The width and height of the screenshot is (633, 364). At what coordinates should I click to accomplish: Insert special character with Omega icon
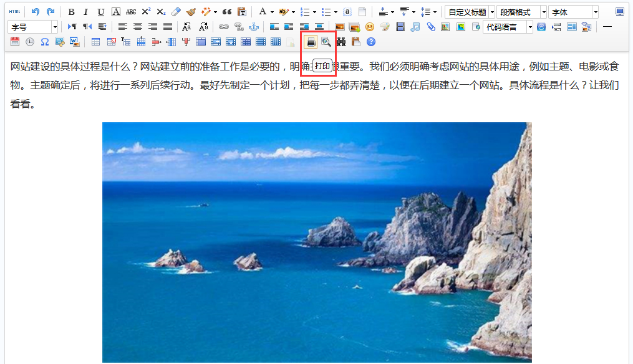coord(45,42)
